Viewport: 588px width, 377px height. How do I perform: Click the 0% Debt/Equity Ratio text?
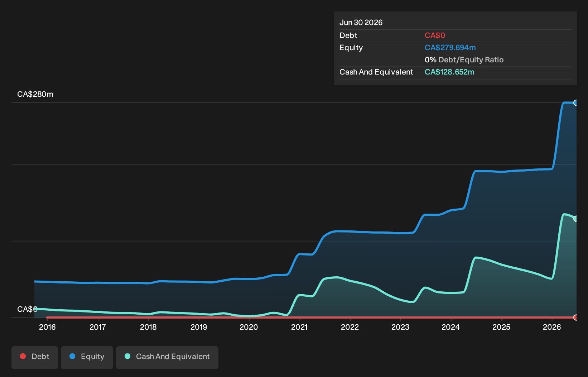click(464, 60)
